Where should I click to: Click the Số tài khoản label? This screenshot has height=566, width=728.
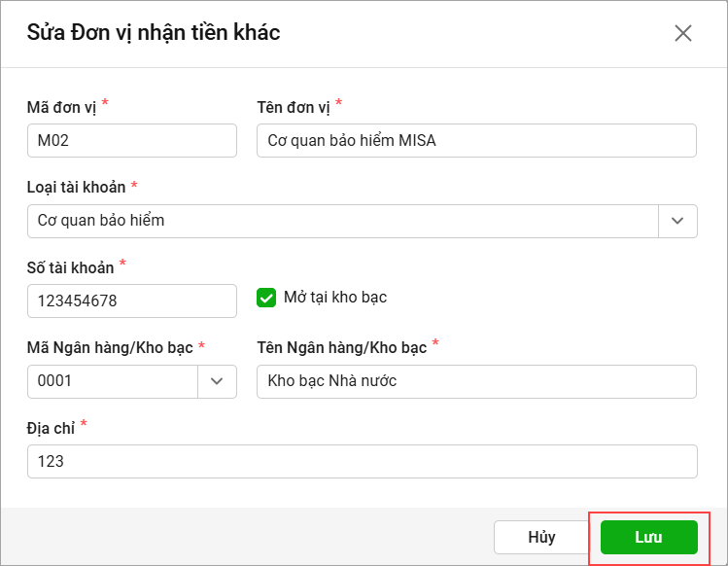[70, 267]
